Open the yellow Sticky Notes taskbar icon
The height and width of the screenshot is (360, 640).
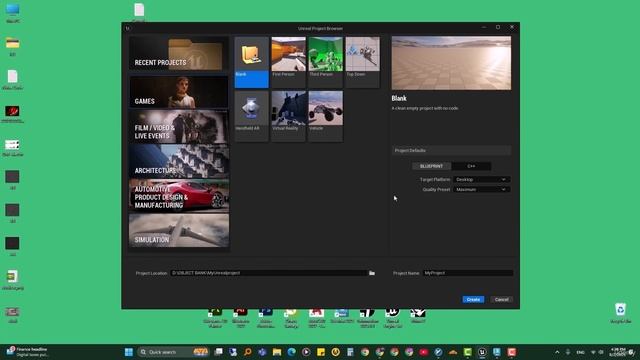(x=321, y=352)
